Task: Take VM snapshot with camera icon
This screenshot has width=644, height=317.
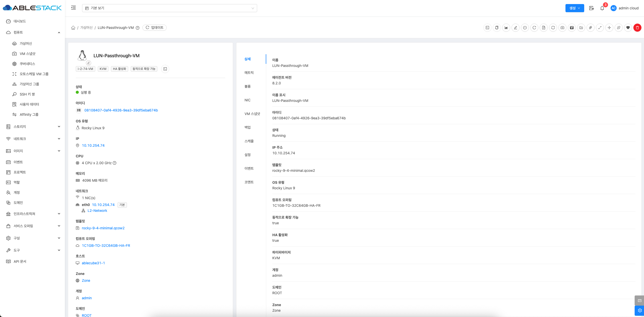Action: click(x=562, y=28)
